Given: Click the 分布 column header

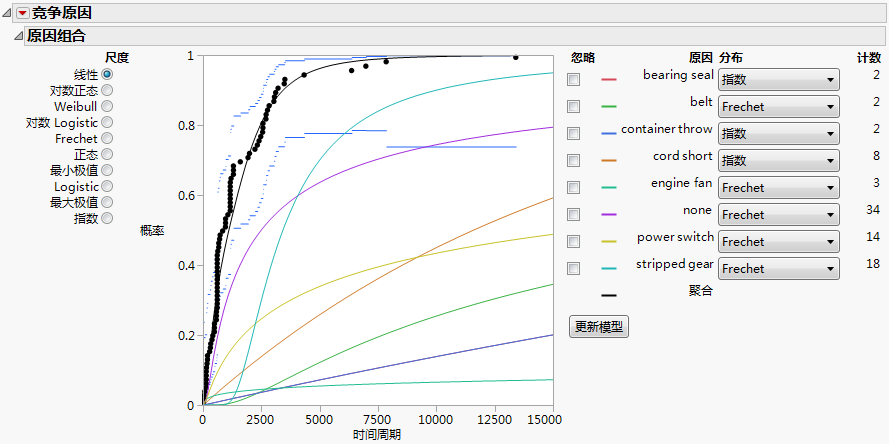Looking at the screenshot, I should click(x=731, y=57).
